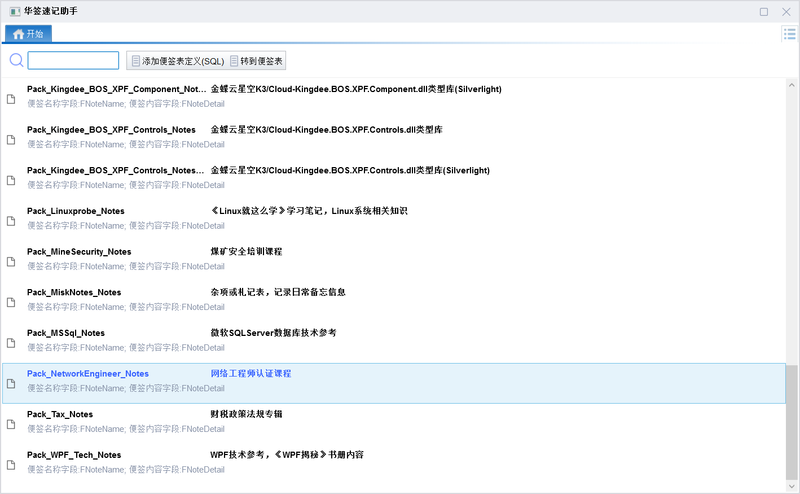The image size is (800, 494).
Task: Click document icon of Pack_Kingdee_BOS_XPF_Controls_Notes row
Action: coord(11,140)
